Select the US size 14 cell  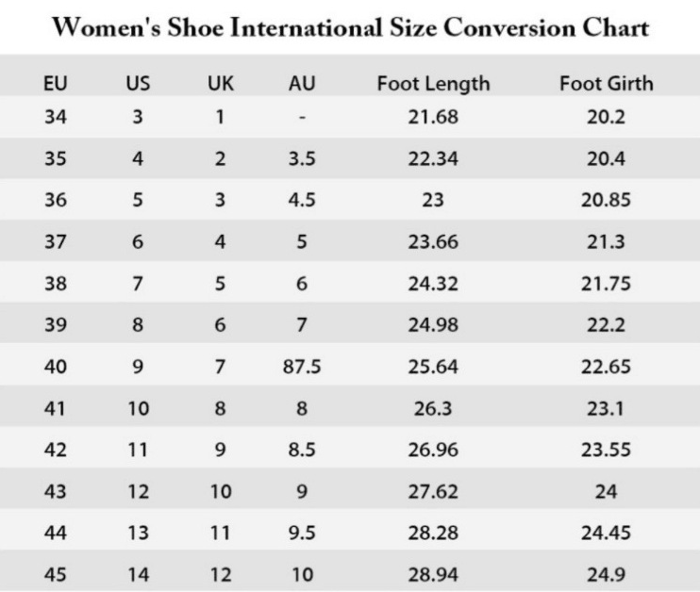[x=138, y=574]
